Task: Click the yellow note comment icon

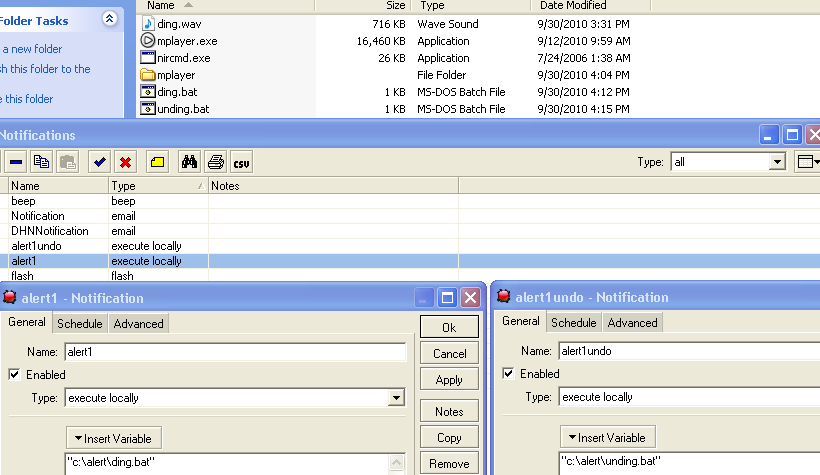Action: 157,162
